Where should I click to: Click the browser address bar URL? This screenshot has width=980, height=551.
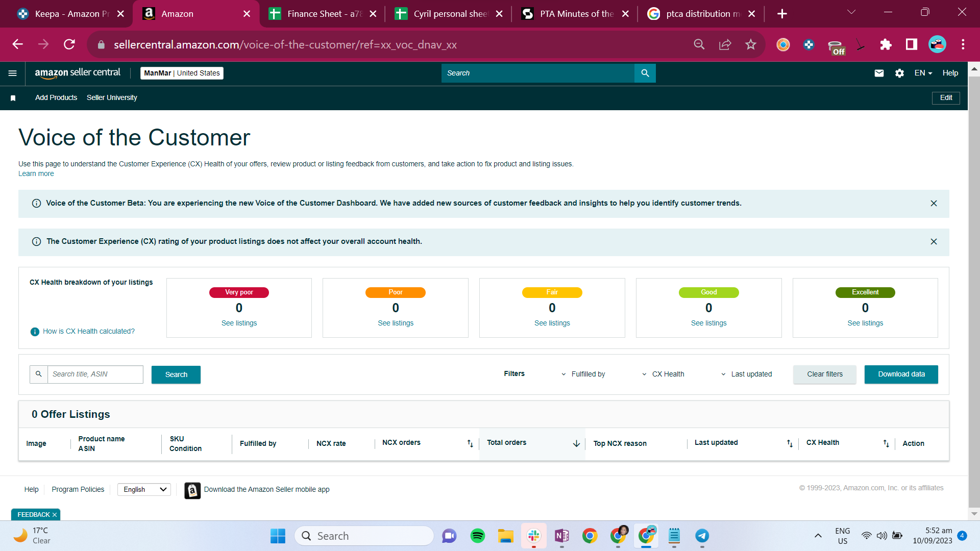pos(285,45)
